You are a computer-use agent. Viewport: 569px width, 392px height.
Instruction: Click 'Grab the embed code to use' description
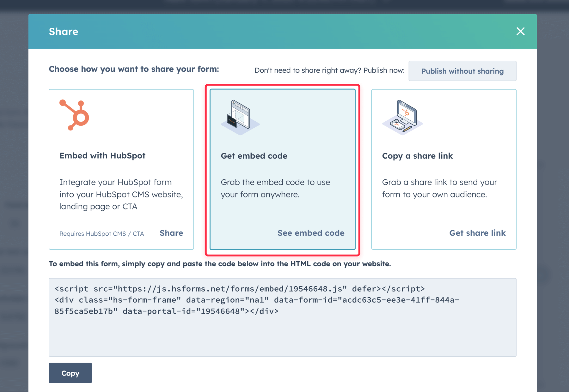[275, 188]
